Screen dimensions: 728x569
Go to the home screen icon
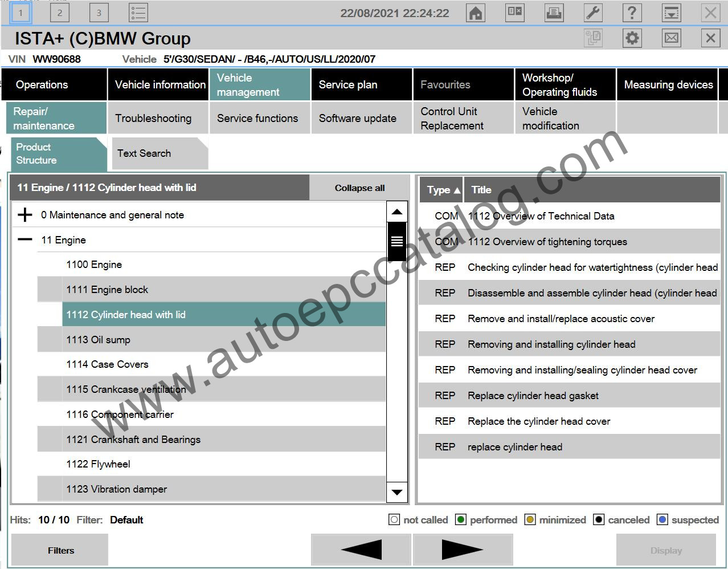(x=476, y=13)
